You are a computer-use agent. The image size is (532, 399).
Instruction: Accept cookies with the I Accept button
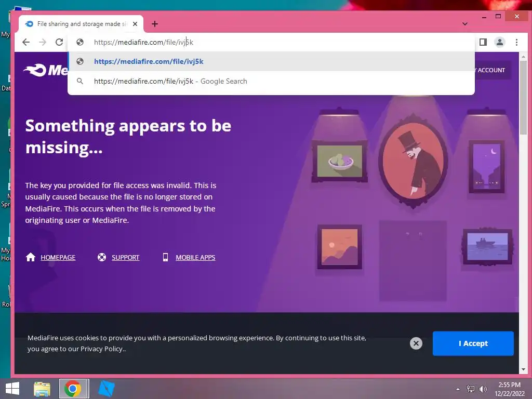tap(473, 343)
